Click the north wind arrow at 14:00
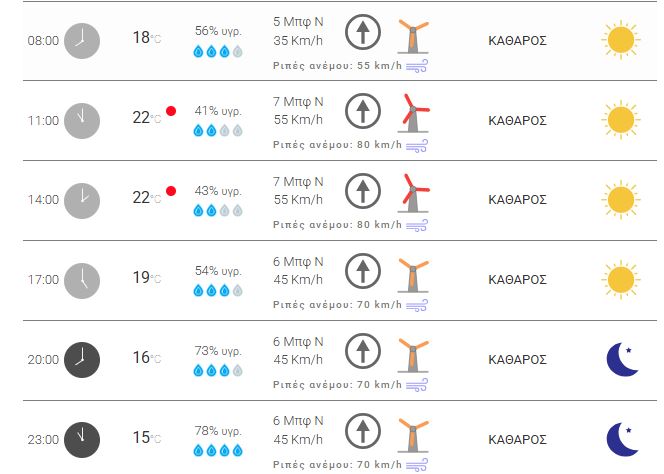This screenshot has height=474, width=664. tap(363, 192)
